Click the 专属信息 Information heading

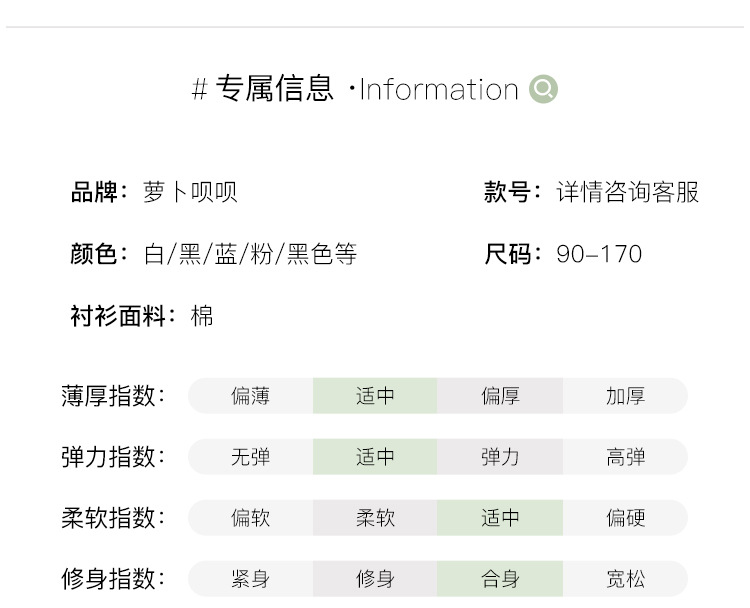355,90
